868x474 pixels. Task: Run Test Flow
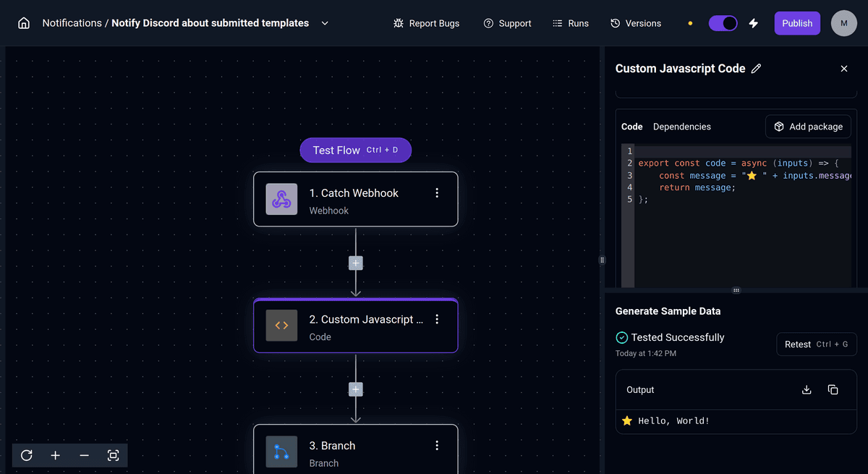coord(356,150)
